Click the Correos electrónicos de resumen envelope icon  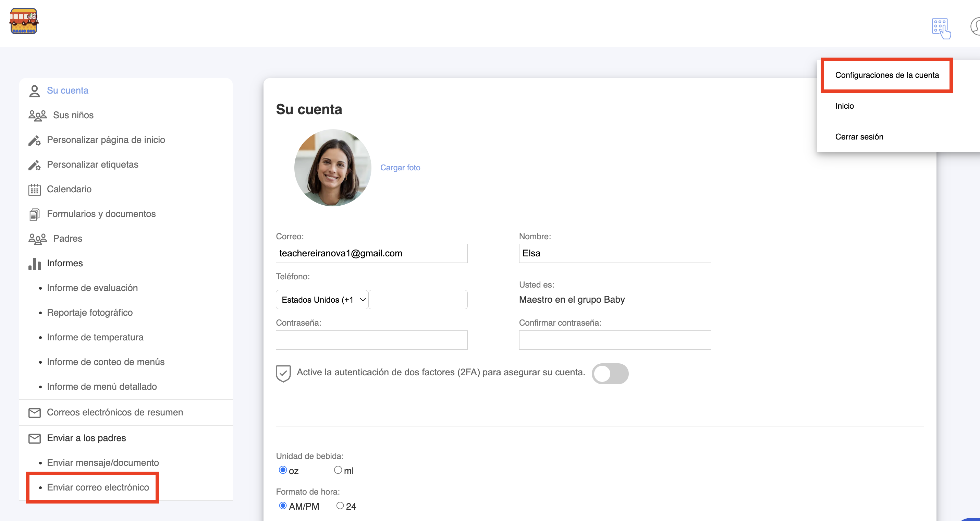coord(34,413)
